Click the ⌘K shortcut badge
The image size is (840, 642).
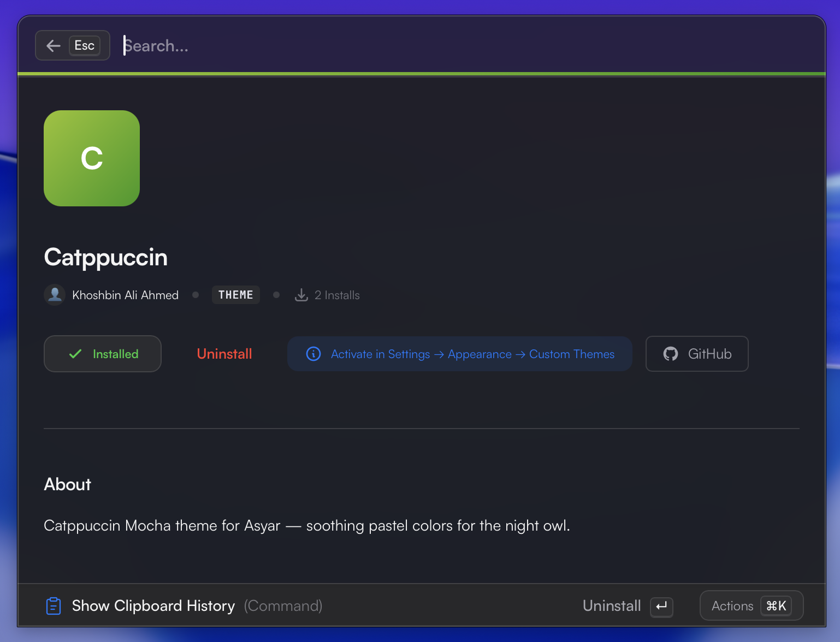click(776, 606)
